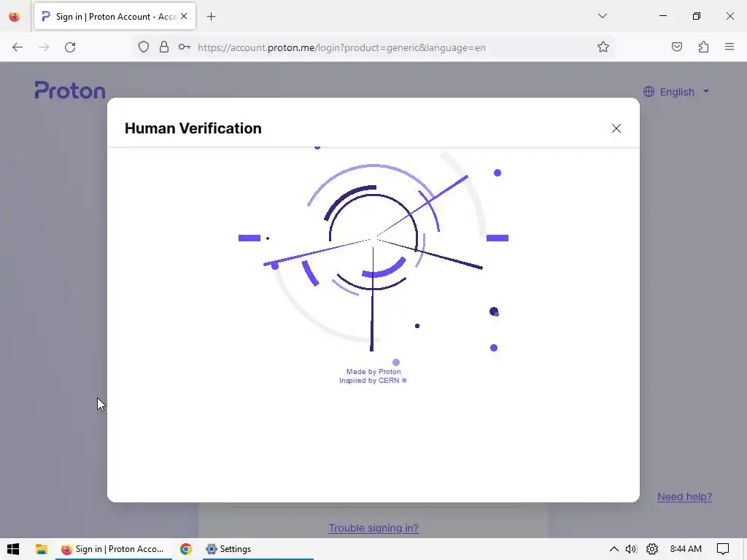This screenshot has width=747, height=560.
Task: Close the Proton Account tab
Action: click(x=184, y=16)
